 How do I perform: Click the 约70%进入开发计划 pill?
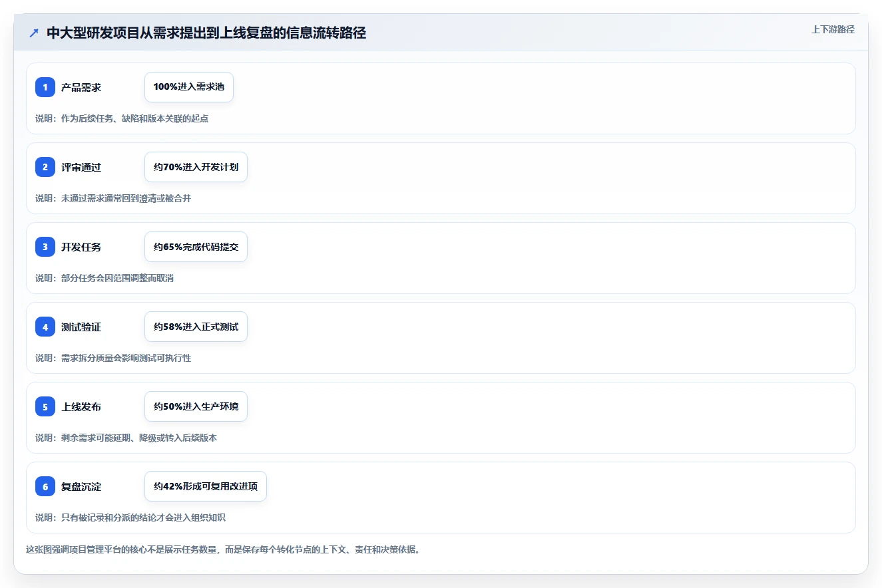(x=196, y=167)
